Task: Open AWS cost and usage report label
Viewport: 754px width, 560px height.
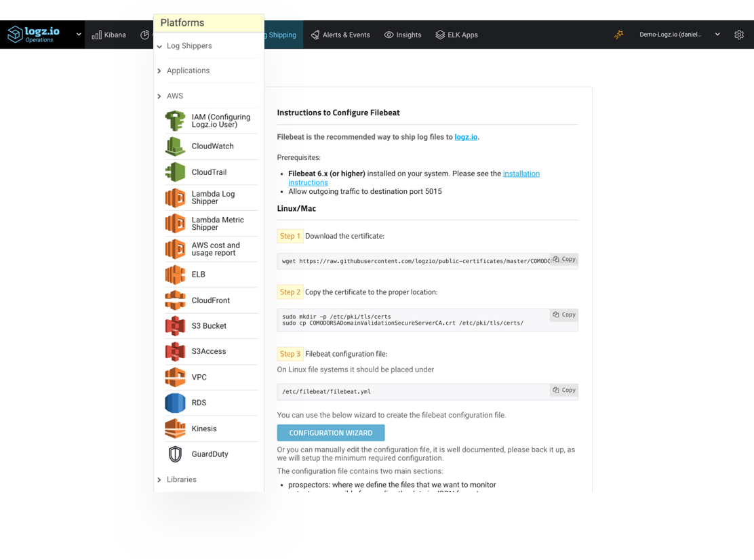Action: click(x=216, y=249)
